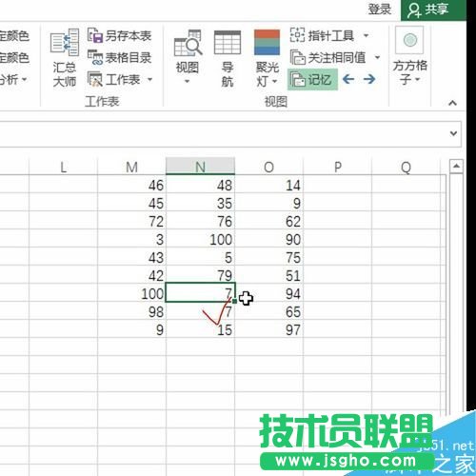Click 关注相同值 highlight same values
Viewport: 476px width, 476px height.
[328, 57]
